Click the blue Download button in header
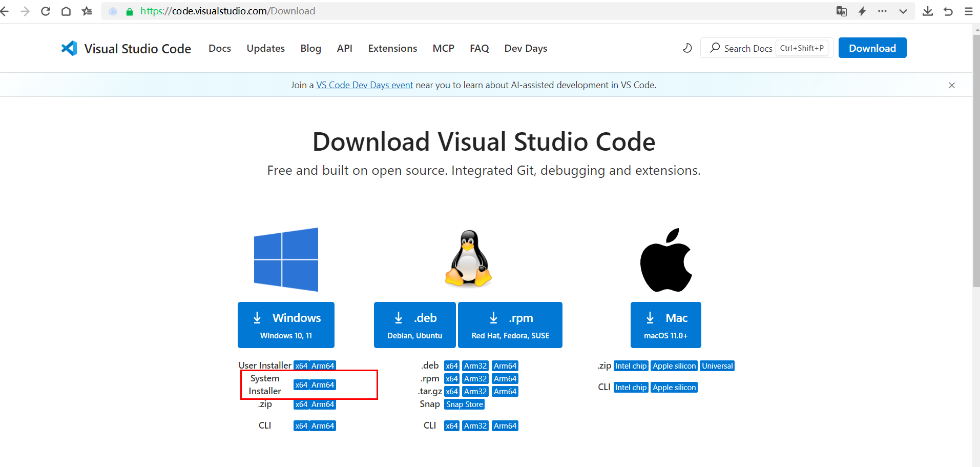This screenshot has height=467, width=980. 872,48
